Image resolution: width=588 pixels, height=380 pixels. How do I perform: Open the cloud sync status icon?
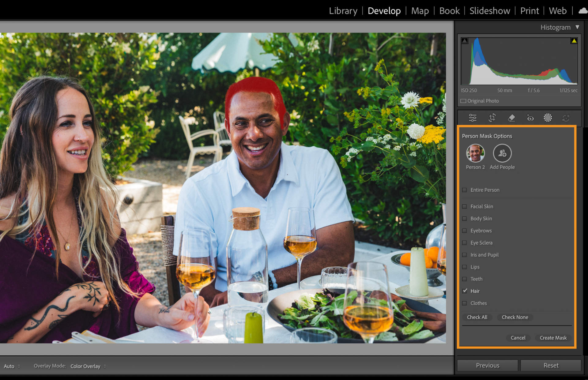(x=583, y=11)
